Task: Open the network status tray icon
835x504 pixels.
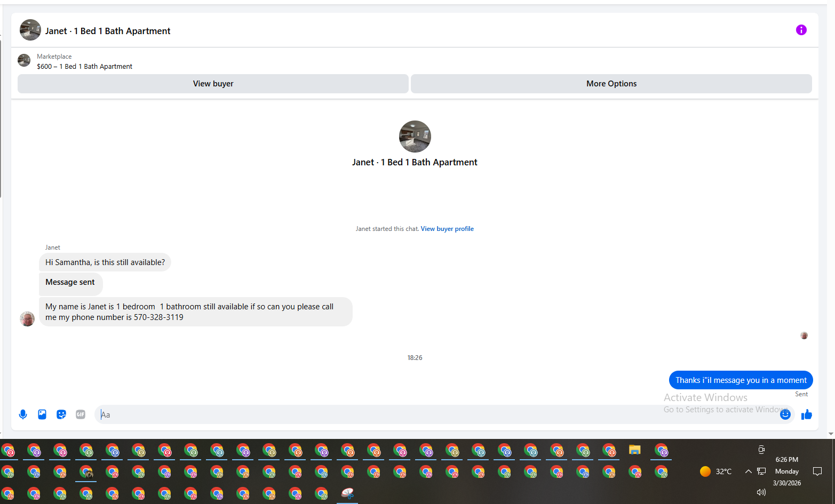Action: coord(761,471)
